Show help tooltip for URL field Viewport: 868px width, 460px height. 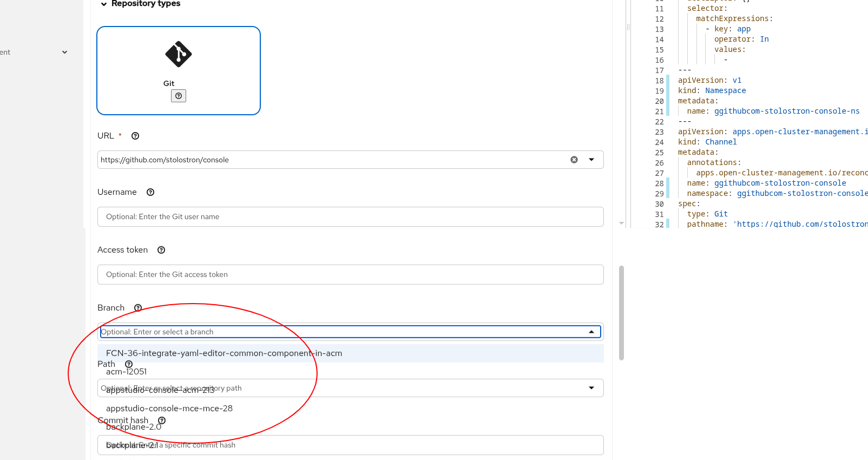(x=135, y=136)
